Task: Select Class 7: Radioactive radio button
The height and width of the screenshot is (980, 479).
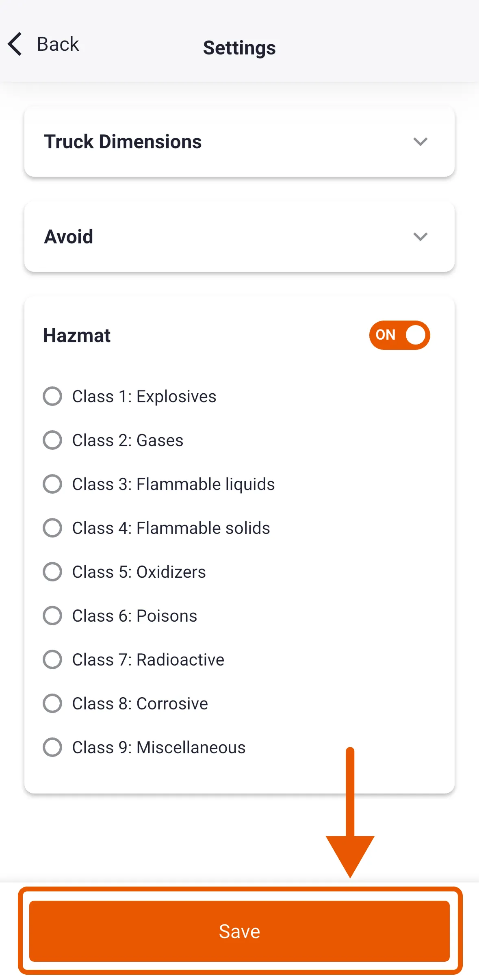Action: (x=52, y=659)
